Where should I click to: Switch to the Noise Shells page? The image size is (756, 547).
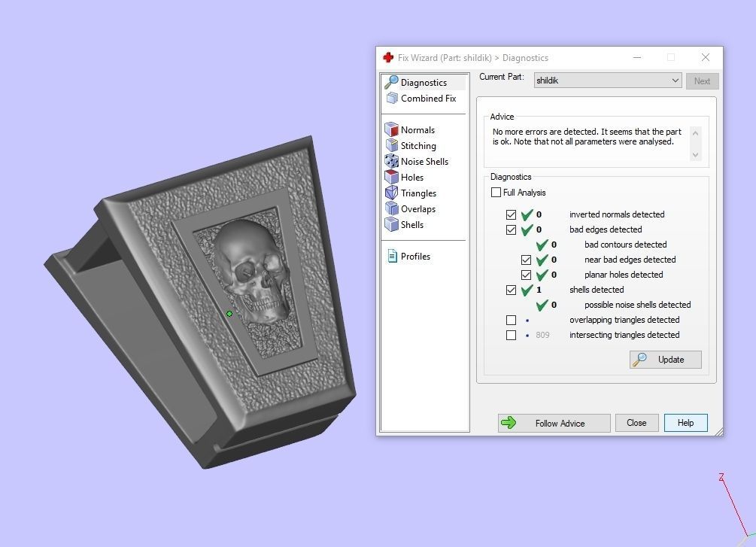tap(424, 162)
